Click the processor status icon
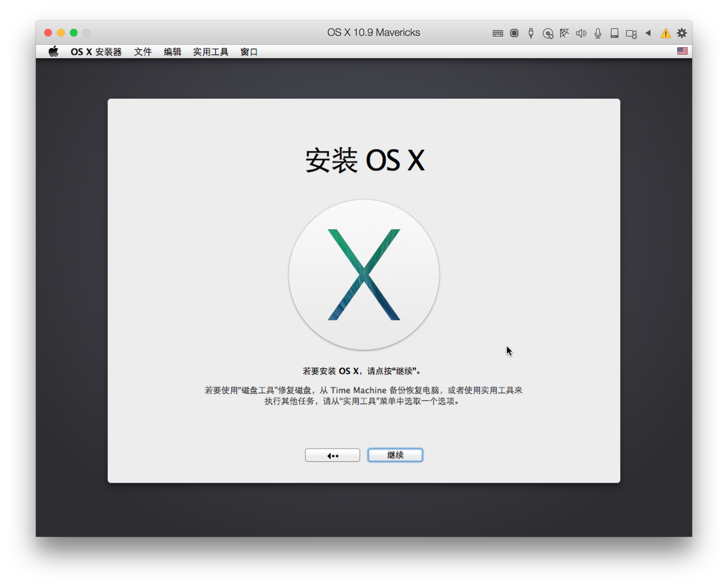 (x=514, y=33)
